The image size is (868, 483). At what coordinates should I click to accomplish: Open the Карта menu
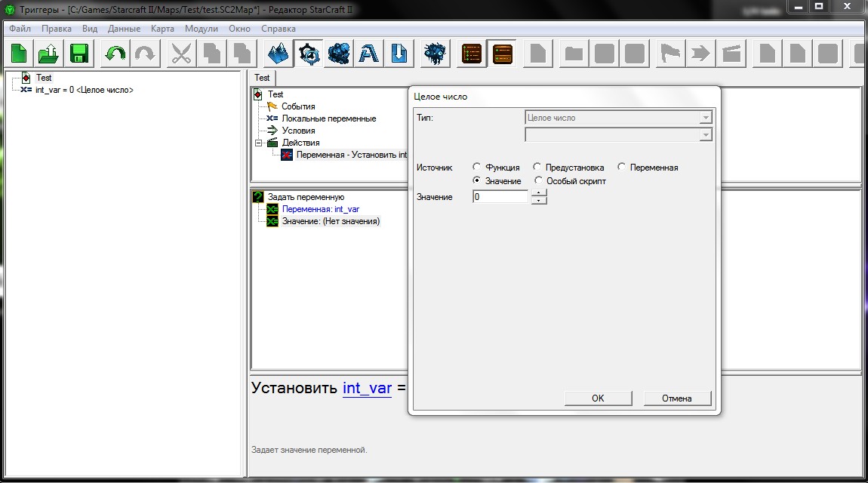click(x=162, y=28)
